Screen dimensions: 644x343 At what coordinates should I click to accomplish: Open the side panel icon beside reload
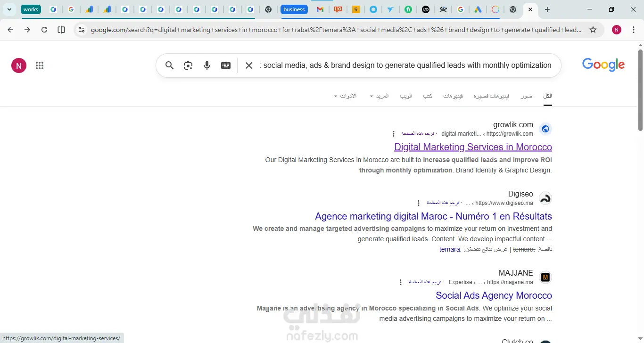(x=61, y=30)
